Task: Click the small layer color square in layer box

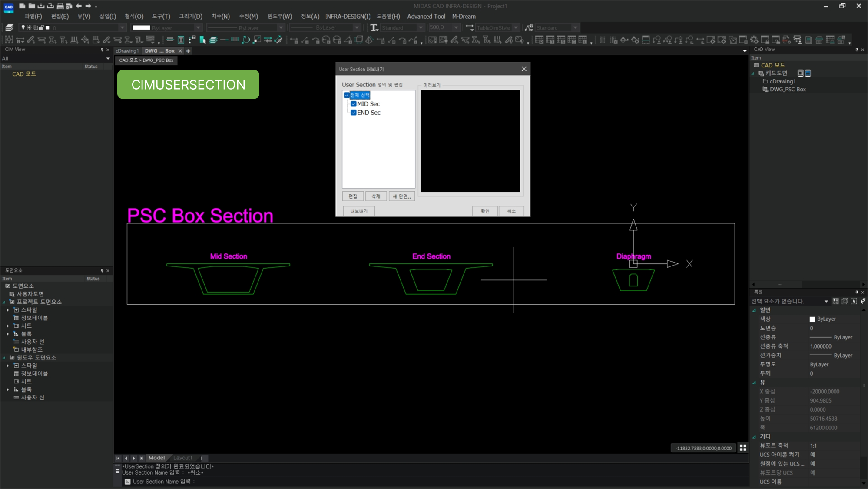Action: 47,27
